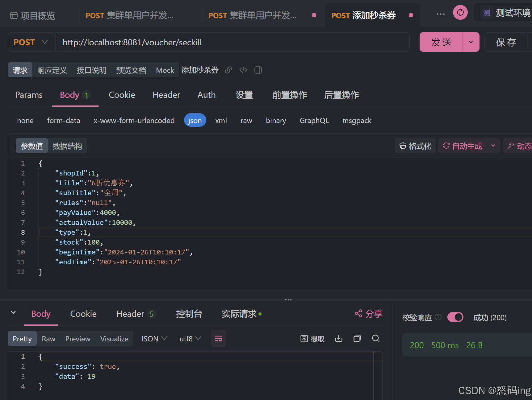Screen dimensions: 532x400
Task: Click the pink sync icon in top bar
Action: 460,13
